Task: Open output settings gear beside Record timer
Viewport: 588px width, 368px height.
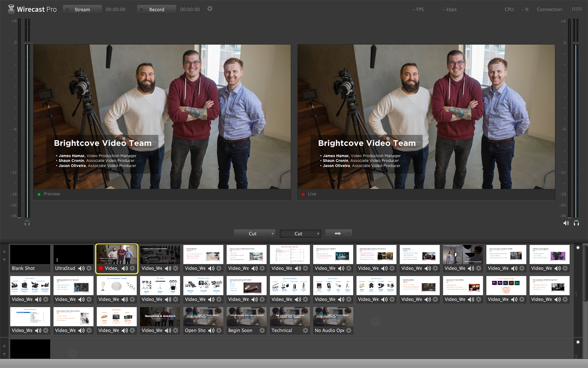Action: pyautogui.click(x=210, y=9)
